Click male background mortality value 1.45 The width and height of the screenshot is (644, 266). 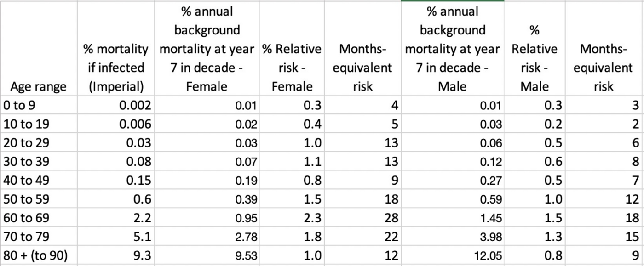(489, 218)
